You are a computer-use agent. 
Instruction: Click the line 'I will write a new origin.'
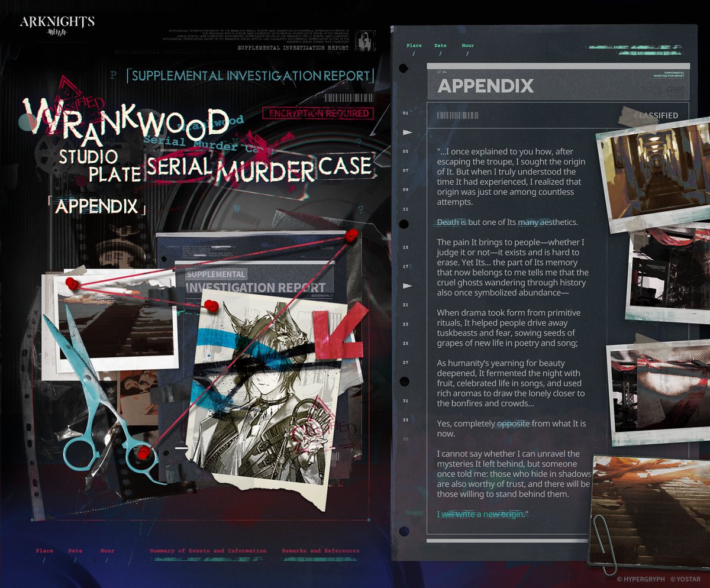tap(482, 514)
